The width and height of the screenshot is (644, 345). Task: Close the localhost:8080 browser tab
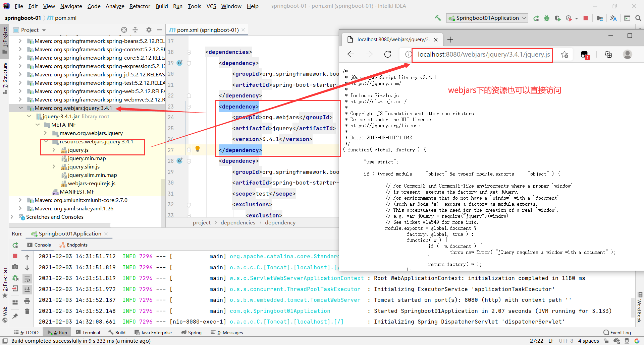(436, 40)
